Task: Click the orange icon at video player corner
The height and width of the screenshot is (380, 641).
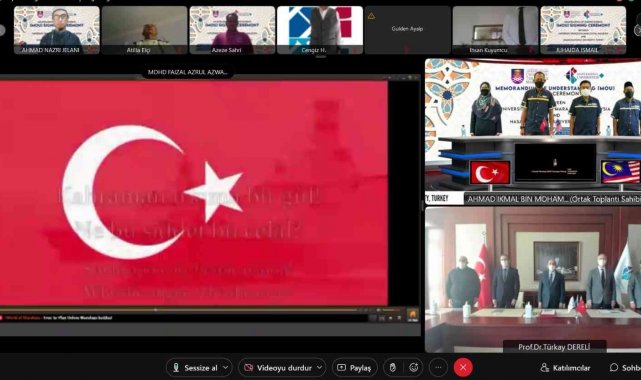Action: click(412, 315)
